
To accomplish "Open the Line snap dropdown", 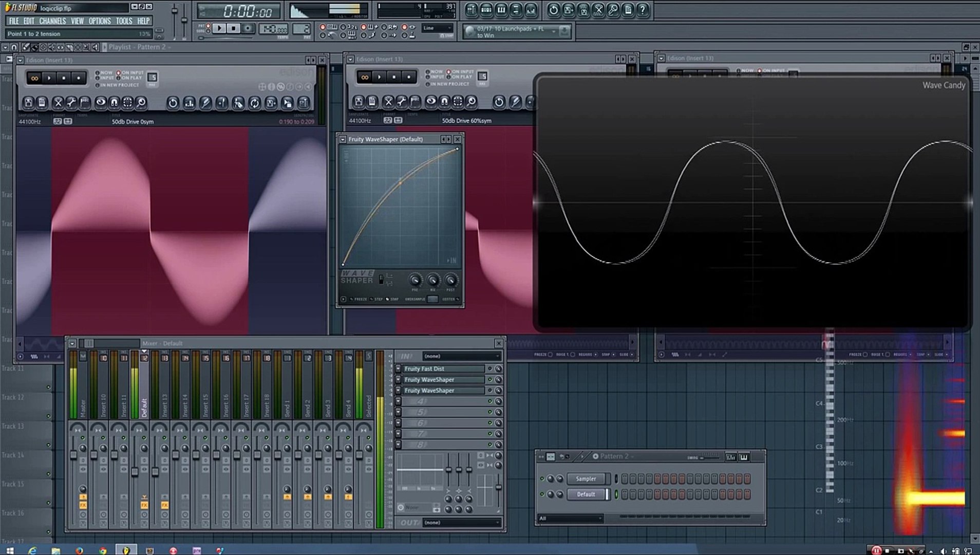I will pos(437,28).
